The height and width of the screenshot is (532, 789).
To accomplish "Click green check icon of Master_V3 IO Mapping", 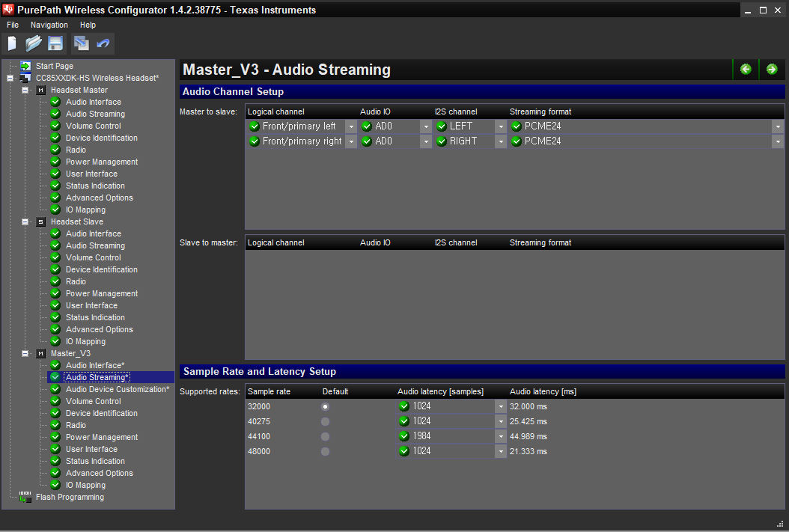I will [55, 486].
